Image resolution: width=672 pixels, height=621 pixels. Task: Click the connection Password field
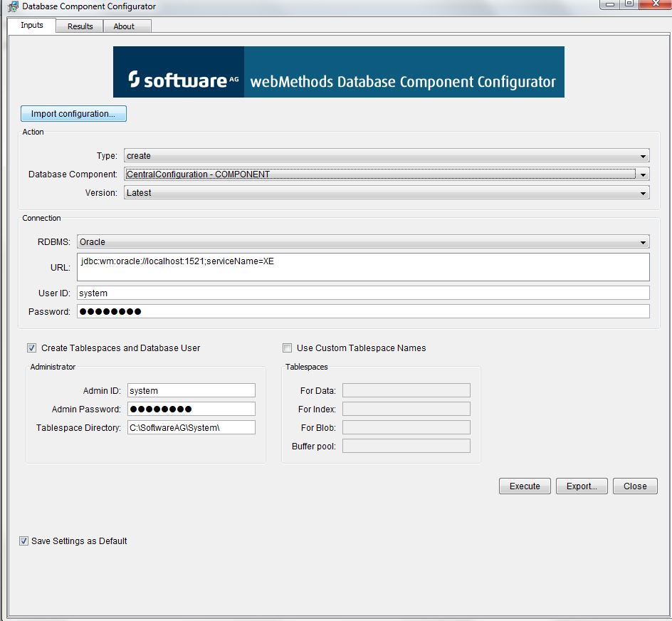[363, 311]
